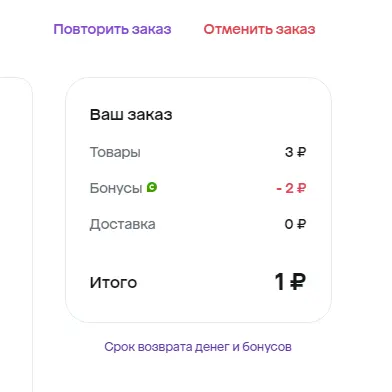
Task: Select the Доставка label
Action: pyautogui.click(x=122, y=224)
